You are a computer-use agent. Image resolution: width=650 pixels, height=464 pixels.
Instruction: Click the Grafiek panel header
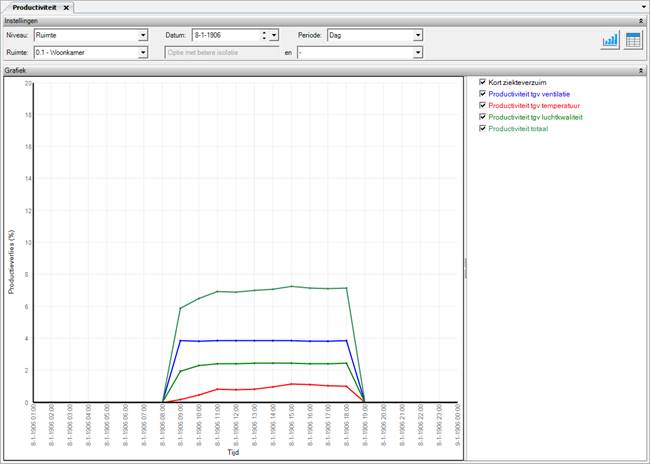tap(323, 71)
